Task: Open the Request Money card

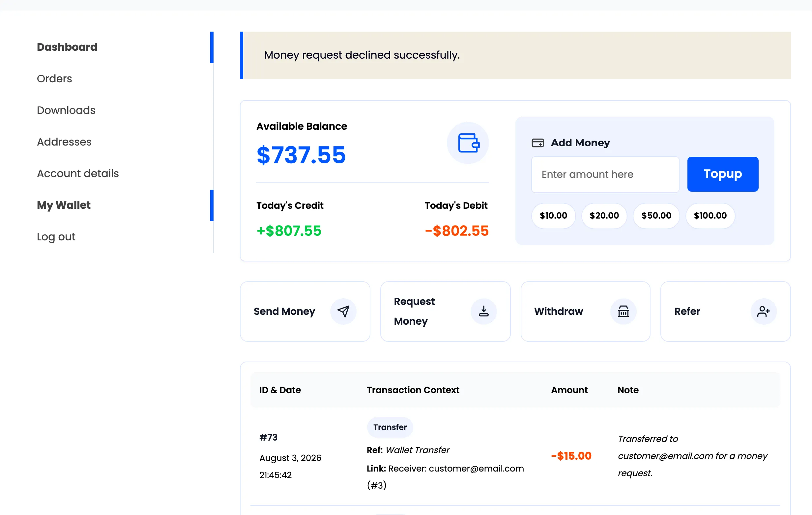Action: (445, 312)
